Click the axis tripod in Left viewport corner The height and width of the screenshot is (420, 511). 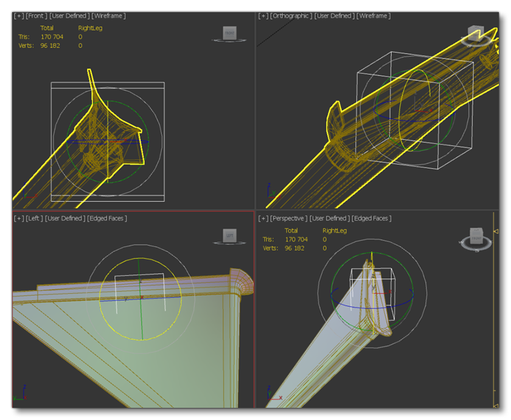[19, 394]
